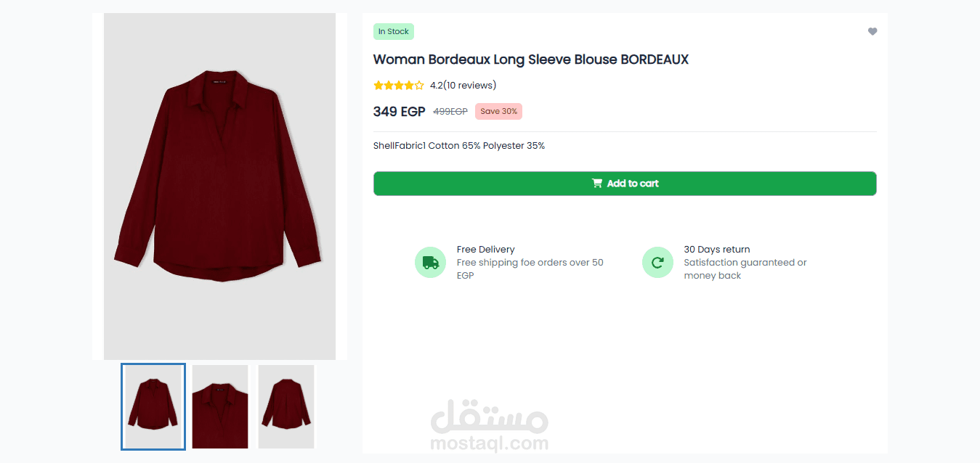
Task: Click the crossed-out 499 EGP price
Action: pos(450,112)
